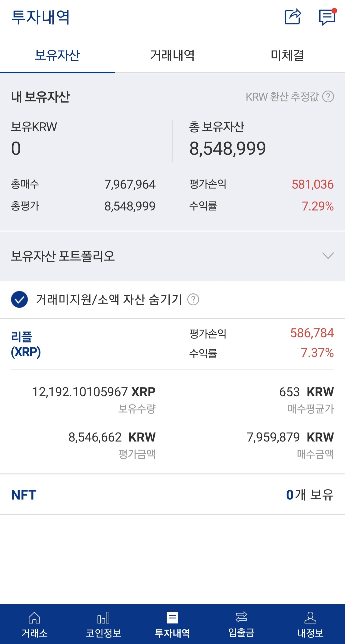Uncheck 거래미지원/소액 자산 숨기기 checkbox
Viewport: 345px width, 644px height.
coord(19,299)
